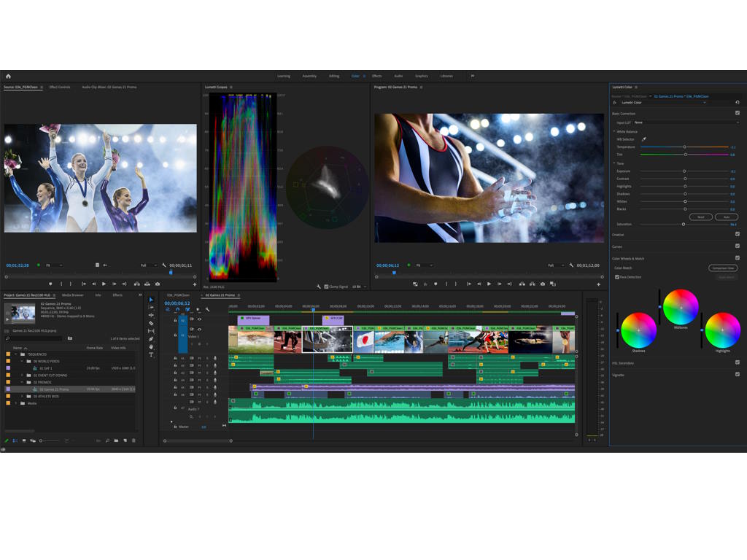Open Program monitor Full resolution dropdown

[555, 265]
